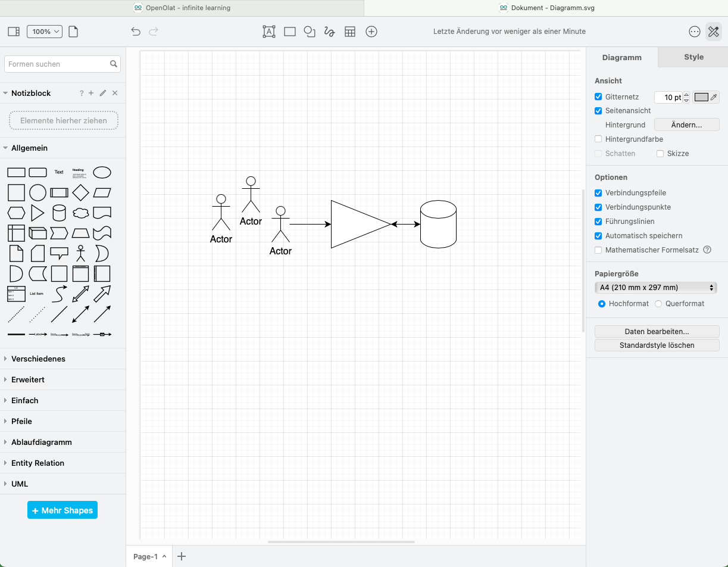This screenshot has height=567, width=728.
Task: Click the Insert Table toolbar icon
Action: click(350, 32)
